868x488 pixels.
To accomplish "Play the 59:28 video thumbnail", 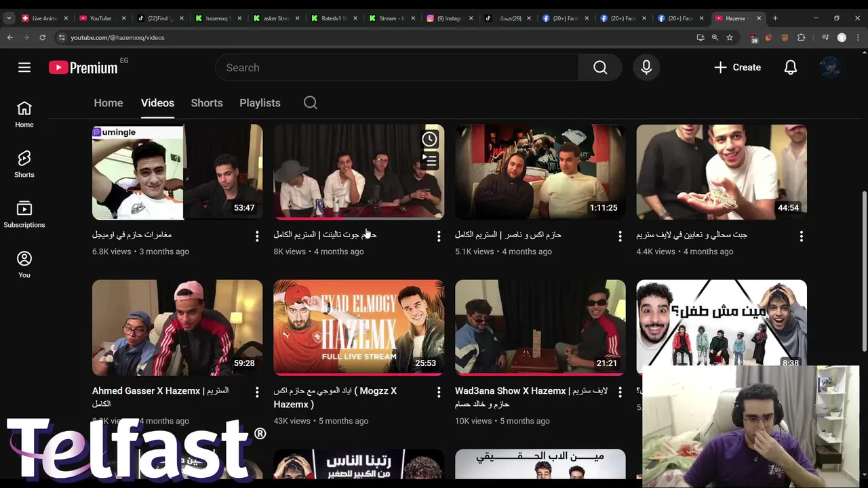I will [177, 328].
